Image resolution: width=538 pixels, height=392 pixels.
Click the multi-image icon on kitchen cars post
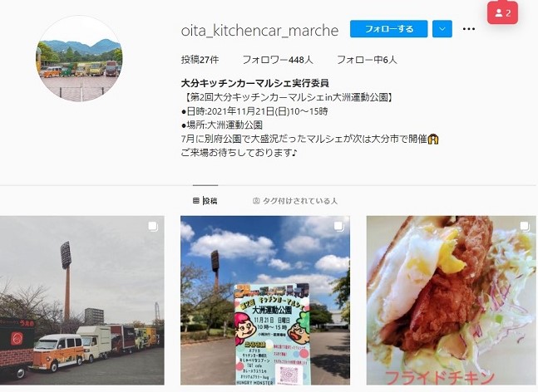(153, 227)
